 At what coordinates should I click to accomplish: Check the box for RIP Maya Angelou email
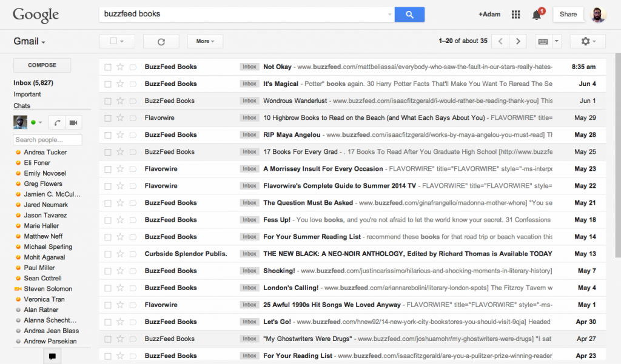[108, 135]
